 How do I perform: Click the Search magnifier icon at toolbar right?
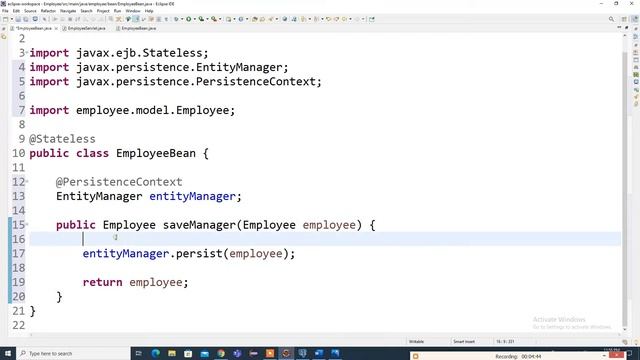pos(611,19)
